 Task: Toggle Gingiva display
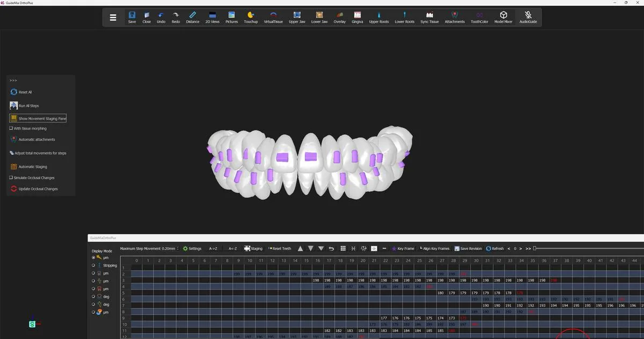(357, 18)
